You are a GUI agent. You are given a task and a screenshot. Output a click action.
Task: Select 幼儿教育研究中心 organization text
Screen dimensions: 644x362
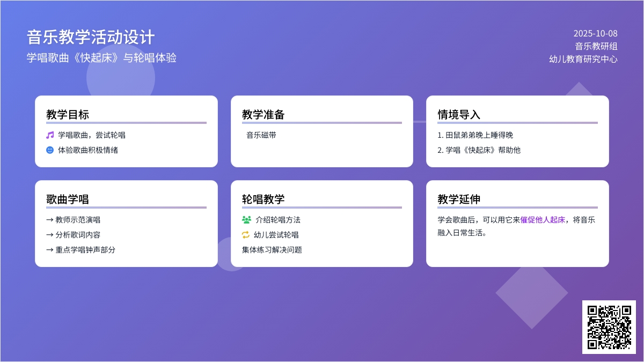click(583, 59)
